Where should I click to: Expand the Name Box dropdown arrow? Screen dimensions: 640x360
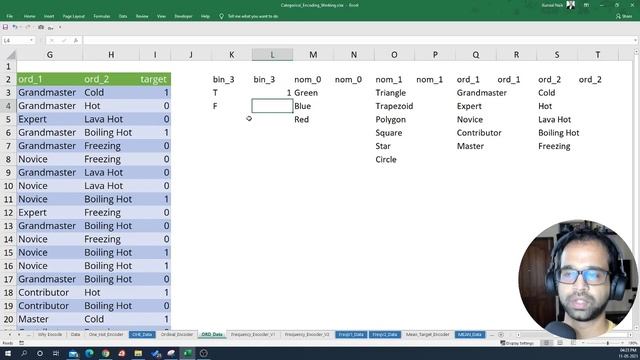pos(31,40)
